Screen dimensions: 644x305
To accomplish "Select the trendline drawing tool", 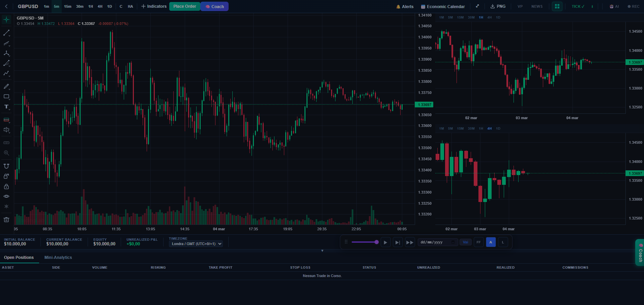I will (6, 33).
